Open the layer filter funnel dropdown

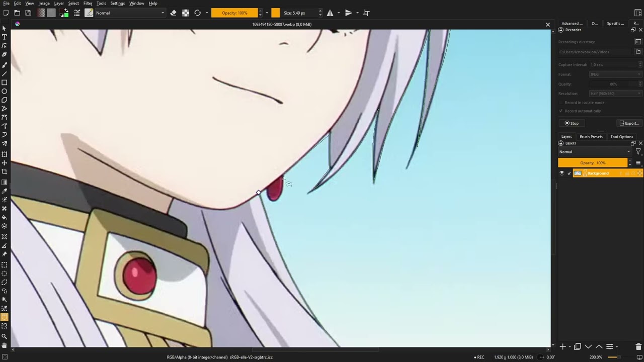[638, 152]
